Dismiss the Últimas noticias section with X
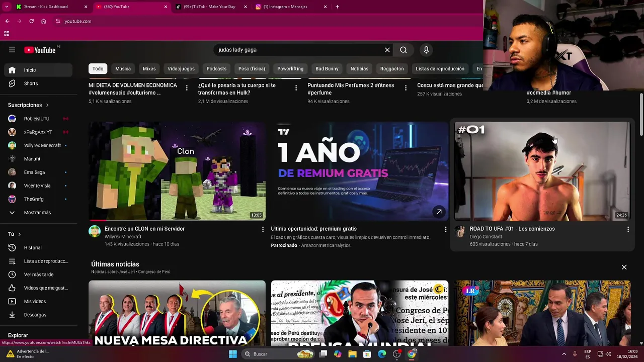This screenshot has height=362, width=644. (x=624, y=267)
